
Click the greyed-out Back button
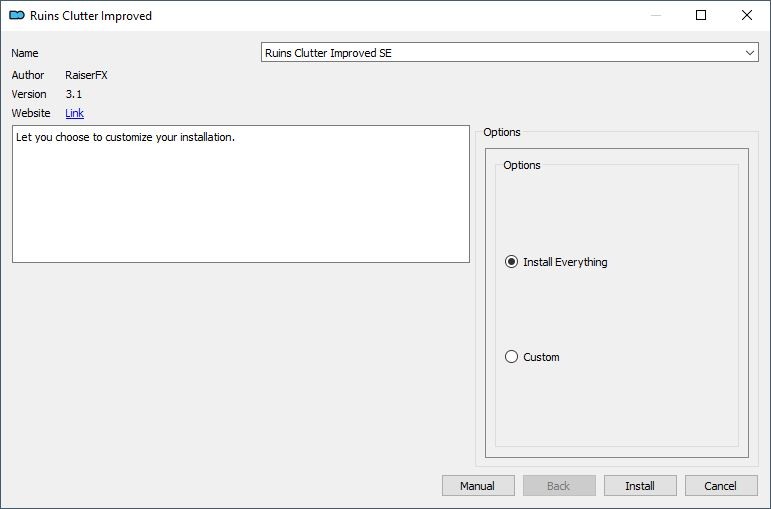pos(559,486)
